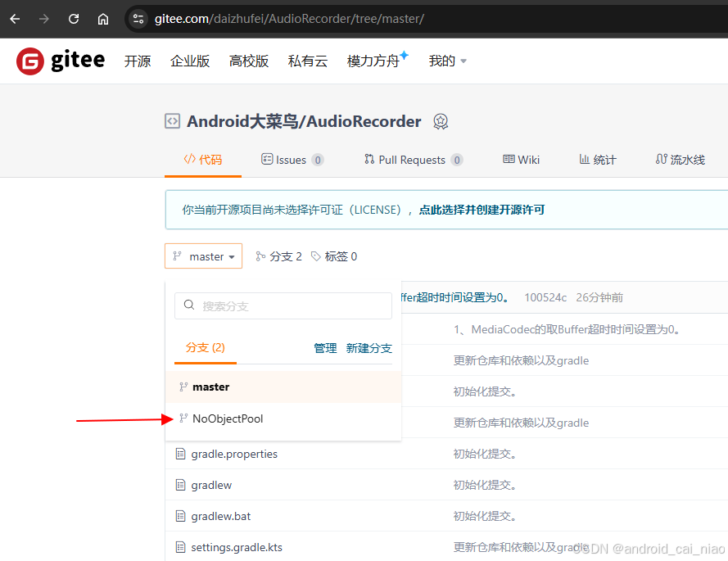This screenshot has width=728, height=561.
Task: Click the badge icon after AudioRecorder
Action: click(x=441, y=122)
